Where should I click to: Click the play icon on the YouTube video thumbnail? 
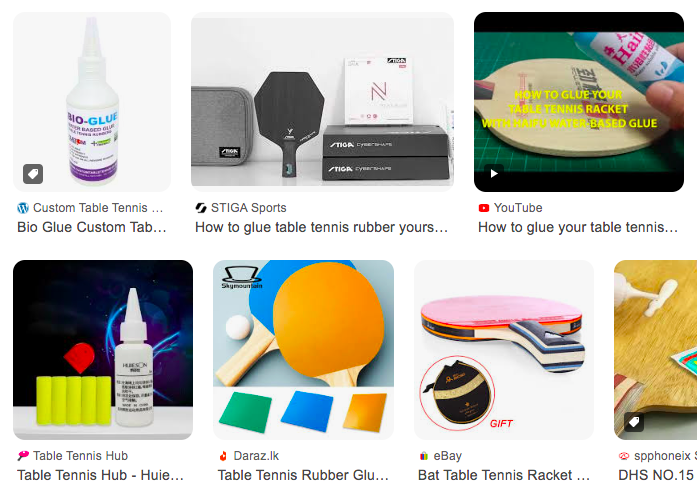tap(494, 174)
